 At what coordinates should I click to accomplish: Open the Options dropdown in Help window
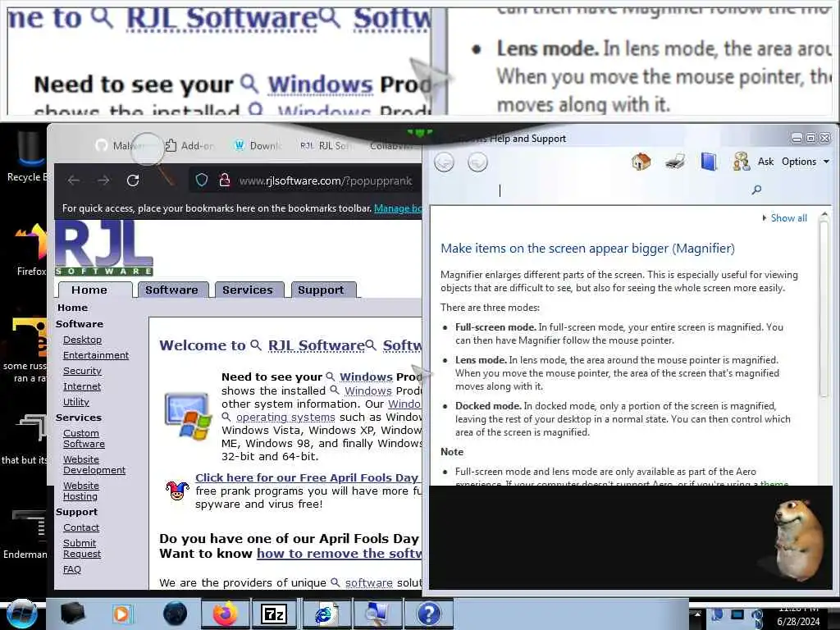tap(806, 162)
